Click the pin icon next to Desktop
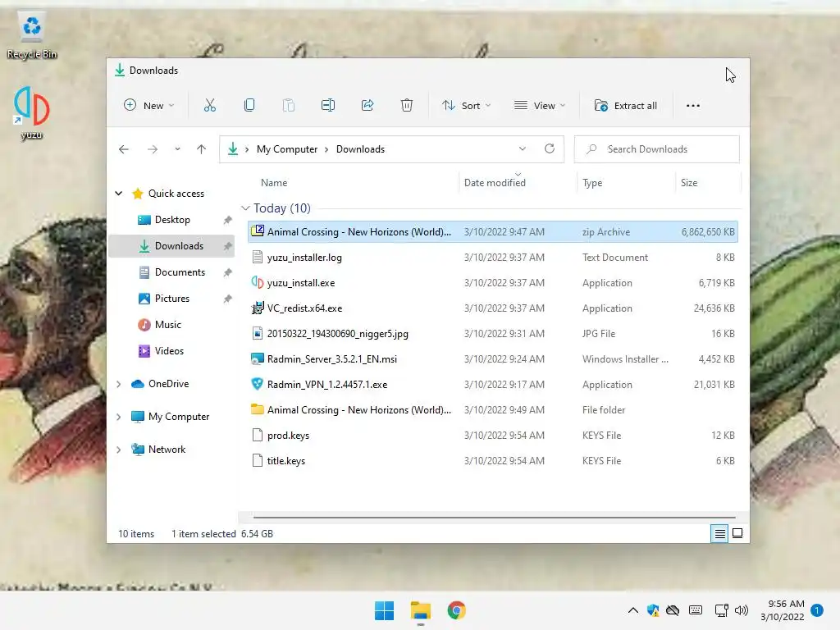This screenshot has width=840, height=630. tap(228, 220)
